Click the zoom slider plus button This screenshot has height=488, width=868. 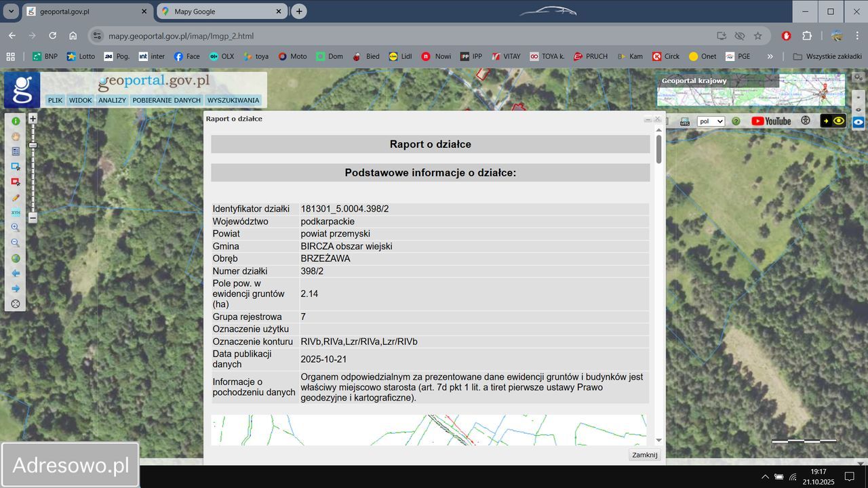[33, 118]
